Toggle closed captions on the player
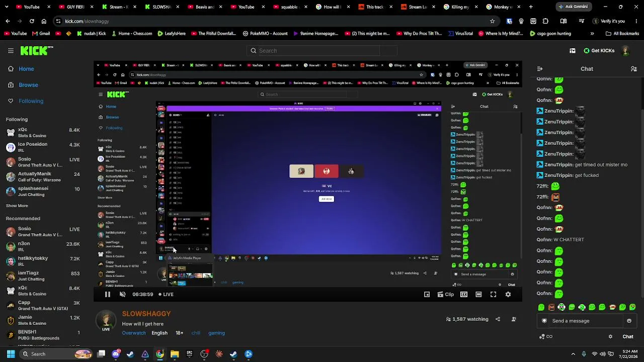 [x=464, y=295]
